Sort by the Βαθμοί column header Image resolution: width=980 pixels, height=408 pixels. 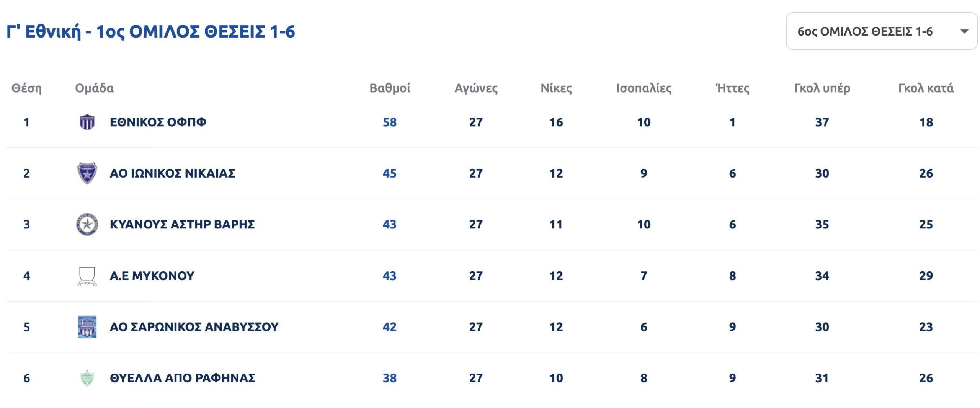390,88
